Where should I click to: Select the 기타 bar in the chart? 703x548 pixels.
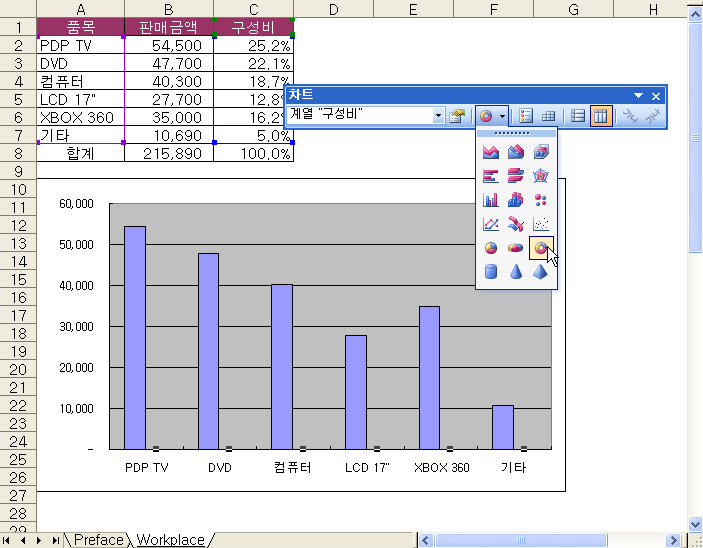503,427
